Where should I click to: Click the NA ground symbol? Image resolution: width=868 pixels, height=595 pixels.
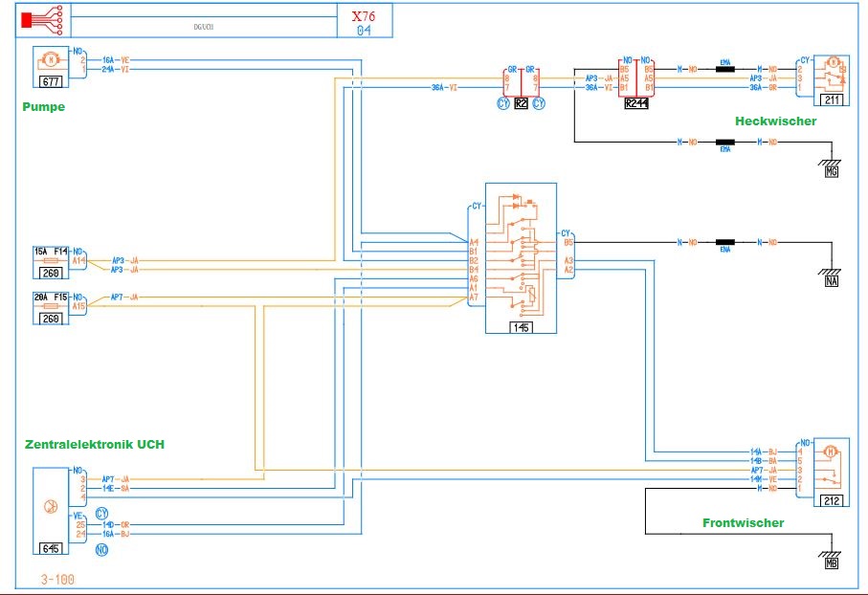(x=831, y=276)
